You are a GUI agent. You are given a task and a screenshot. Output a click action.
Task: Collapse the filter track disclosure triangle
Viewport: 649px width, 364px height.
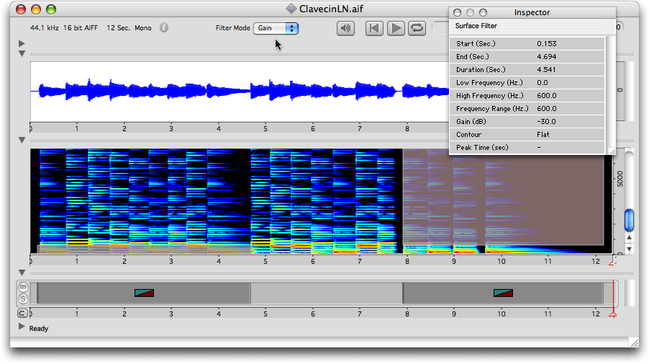[x=22, y=273]
